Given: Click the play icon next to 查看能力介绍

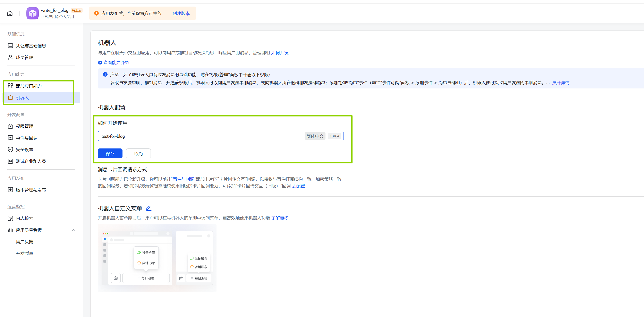Looking at the screenshot, I should click(100, 62).
